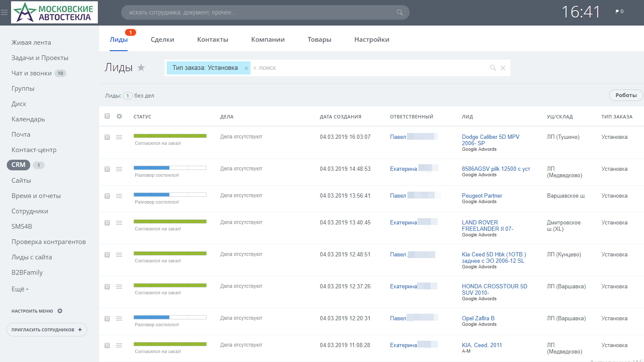Click the status progress bar of Peugeot Partner row
This screenshot has width=644, height=362.
(170, 195)
